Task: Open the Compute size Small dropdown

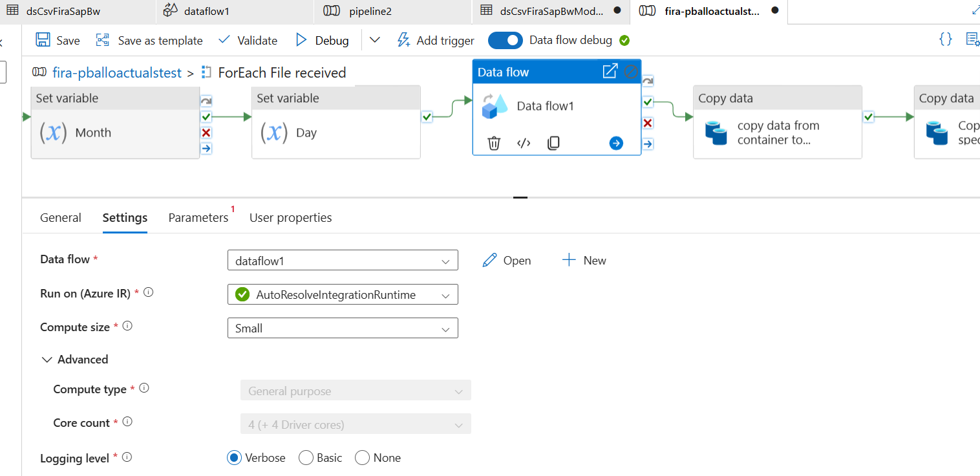Action: (x=343, y=328)
